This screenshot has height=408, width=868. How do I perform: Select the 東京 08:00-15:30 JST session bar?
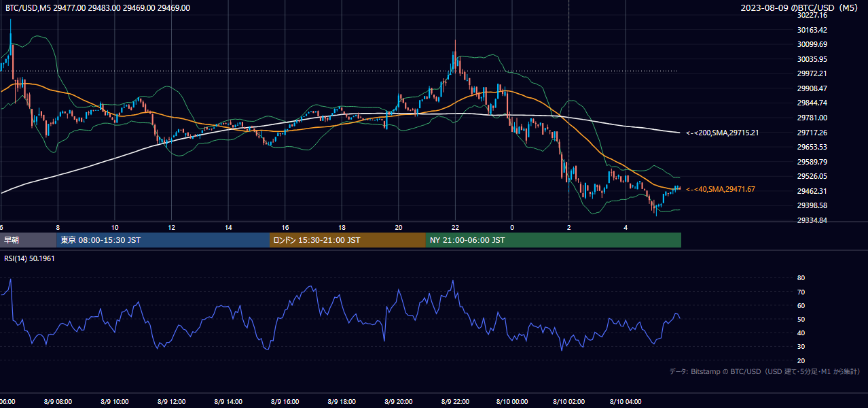coord(163,240)
